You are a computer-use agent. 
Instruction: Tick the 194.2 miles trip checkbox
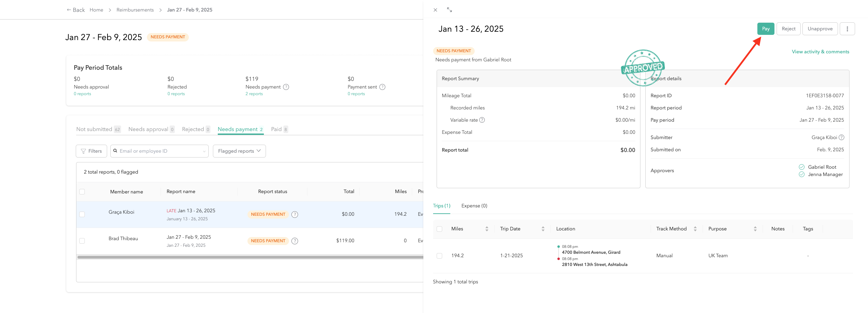click(x=439, y=256)
